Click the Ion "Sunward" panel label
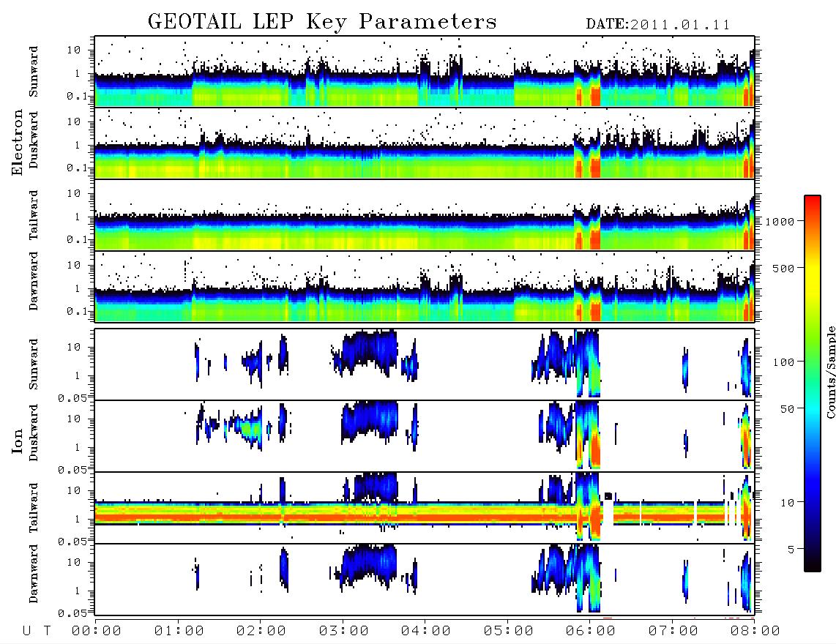This screenshot has height=644, width=836. click(x=34, y=364)
